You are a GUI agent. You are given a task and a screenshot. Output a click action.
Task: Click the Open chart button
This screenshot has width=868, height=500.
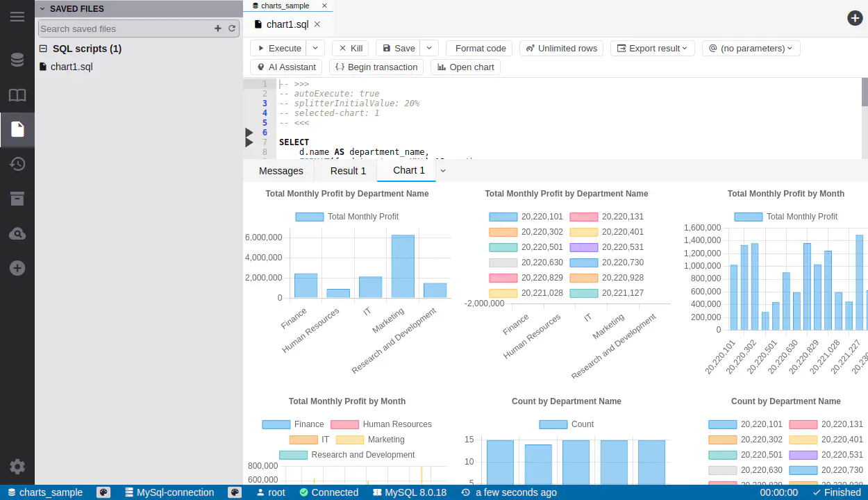point(465,67)
